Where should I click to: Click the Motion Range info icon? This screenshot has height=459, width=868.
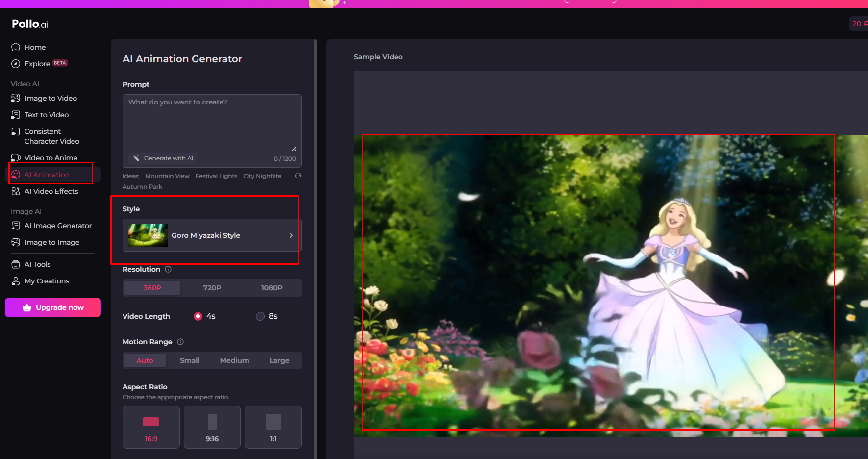point(180,342)
